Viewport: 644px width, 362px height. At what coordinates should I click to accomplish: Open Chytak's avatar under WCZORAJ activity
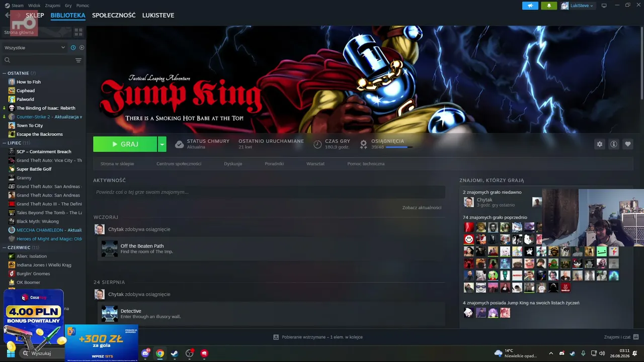(x=100, y=229)
